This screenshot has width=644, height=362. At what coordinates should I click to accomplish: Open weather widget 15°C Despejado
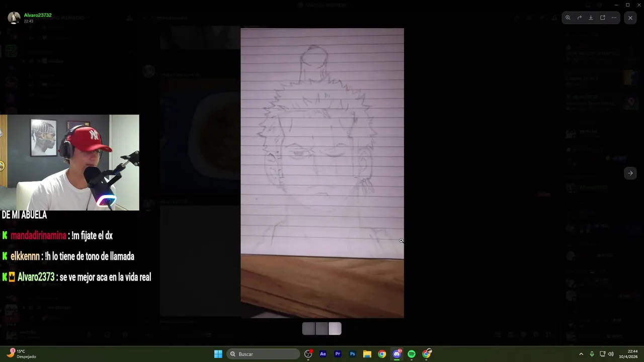point(22,354)
